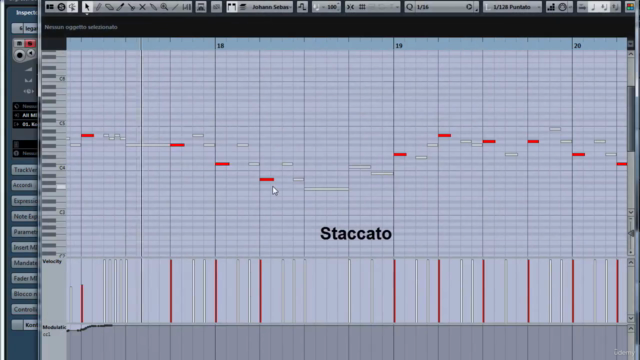Apply quantize with the round arrow button
The height and width of the screenshot is (360, 640).
(x=469, y=7)
